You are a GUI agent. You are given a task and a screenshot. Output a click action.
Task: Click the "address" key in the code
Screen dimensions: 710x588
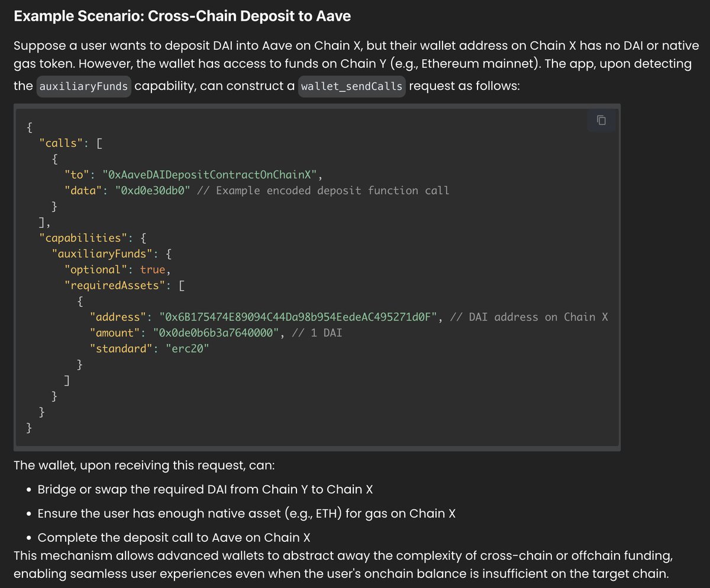coord(118,317)
